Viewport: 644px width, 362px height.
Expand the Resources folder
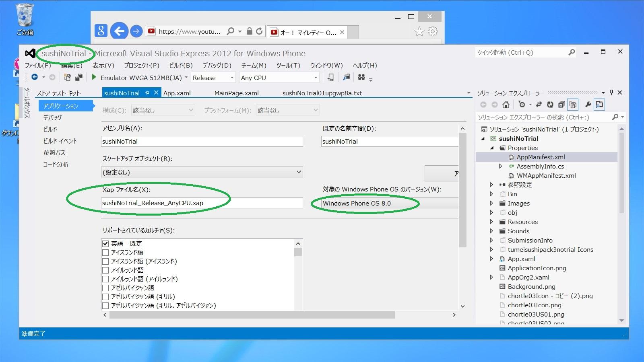coord(491,222)
